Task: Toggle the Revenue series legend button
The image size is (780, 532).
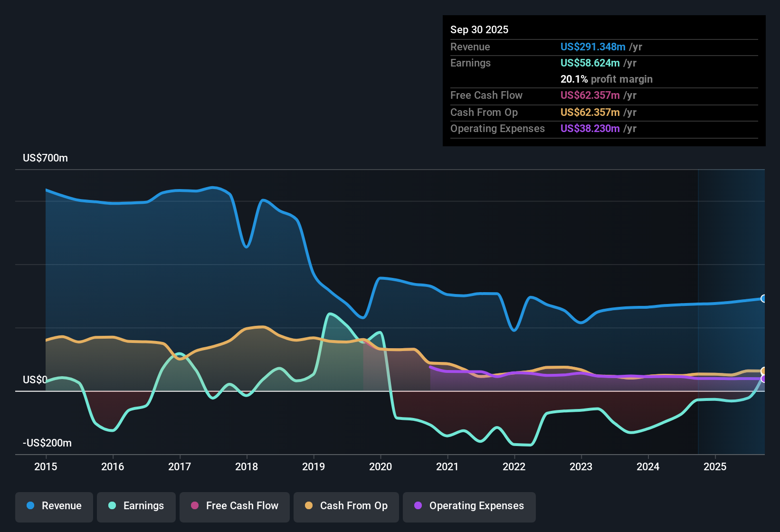Action: [54, 506]
